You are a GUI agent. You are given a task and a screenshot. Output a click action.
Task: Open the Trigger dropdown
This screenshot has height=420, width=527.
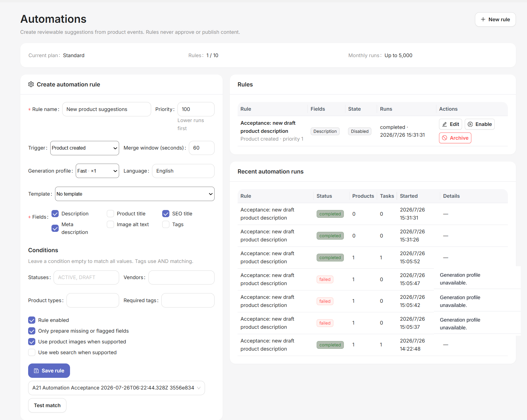coord(85,148)
